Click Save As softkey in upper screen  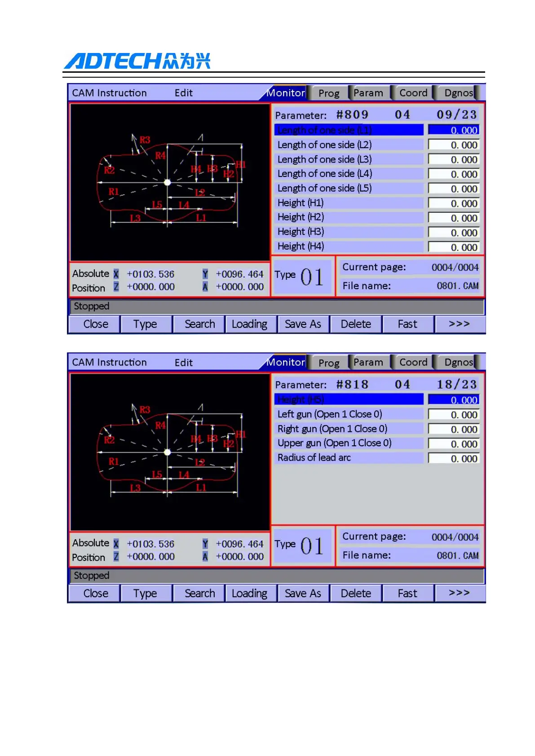(x=303, y=324)
